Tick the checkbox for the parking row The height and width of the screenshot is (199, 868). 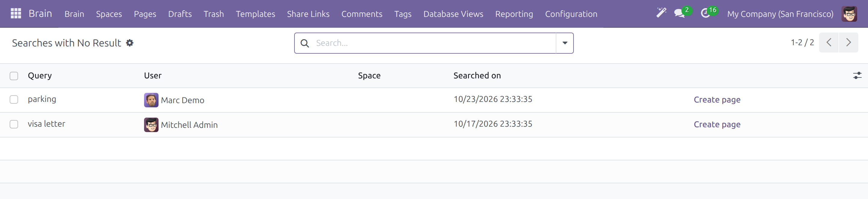click(14, 99)
